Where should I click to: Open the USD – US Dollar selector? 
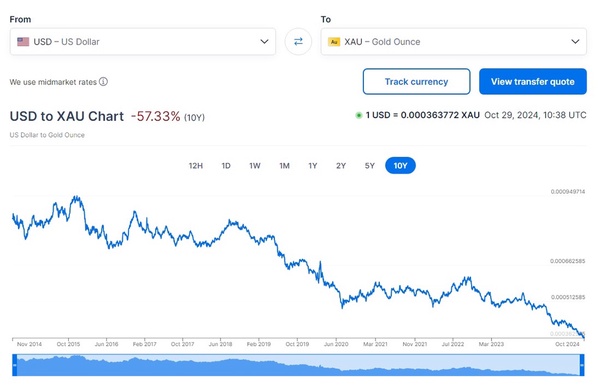pos(143,41)
